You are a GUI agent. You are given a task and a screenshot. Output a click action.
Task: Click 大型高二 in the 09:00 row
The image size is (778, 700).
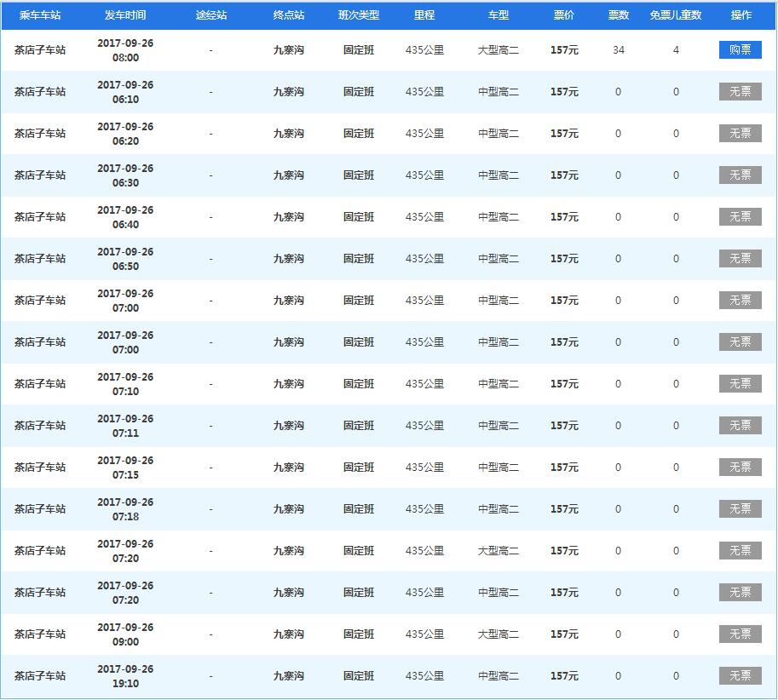coord(498,634)
